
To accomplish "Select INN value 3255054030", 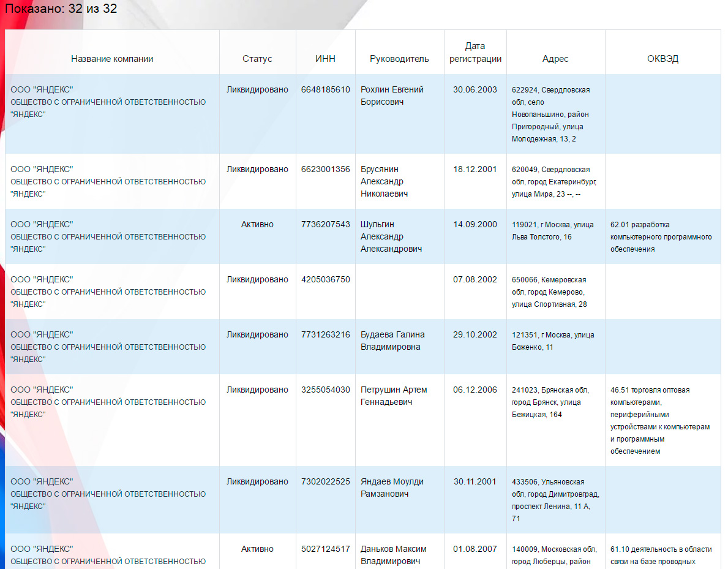I will (326, 390).
